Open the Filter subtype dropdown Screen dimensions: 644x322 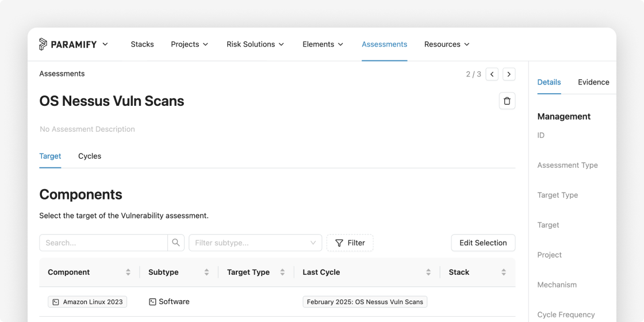[255, 243]
